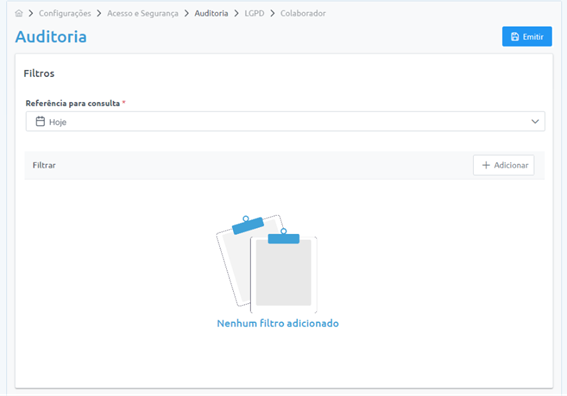
Task: Click the Filtrar label
Action: click(44, 165)
